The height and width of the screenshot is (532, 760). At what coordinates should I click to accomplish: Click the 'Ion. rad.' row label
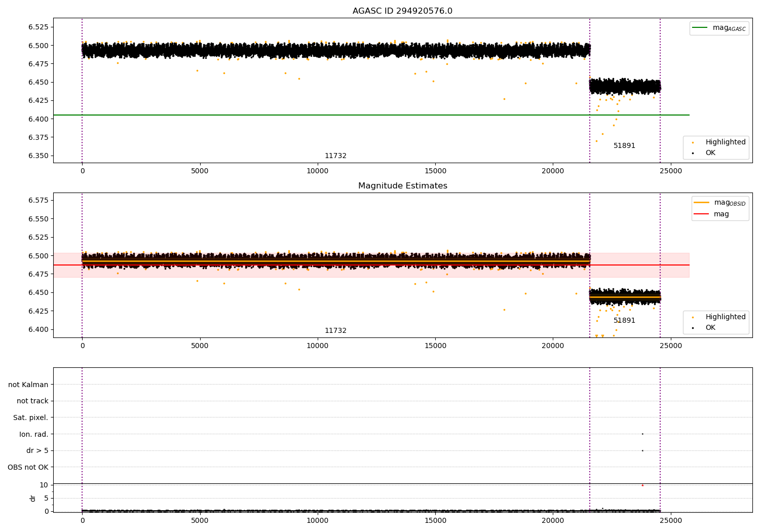(34, 434)
